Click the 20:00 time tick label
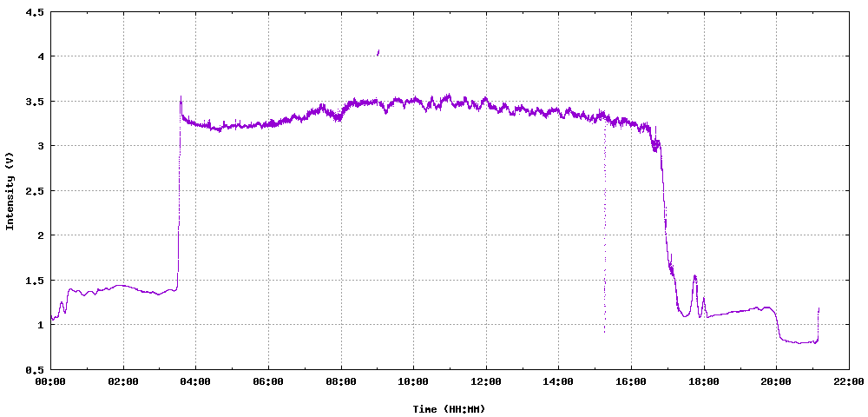 click(x=776, y=381)
